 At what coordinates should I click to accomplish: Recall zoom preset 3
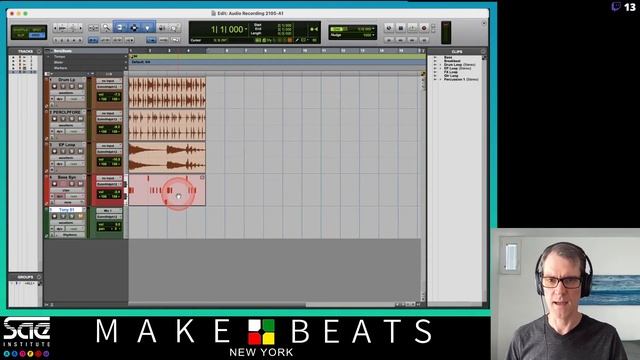click(68, 40)
